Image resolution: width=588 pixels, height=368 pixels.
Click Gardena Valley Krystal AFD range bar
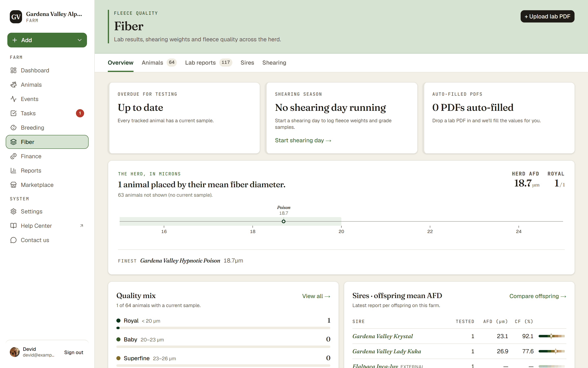pos(551,336)
